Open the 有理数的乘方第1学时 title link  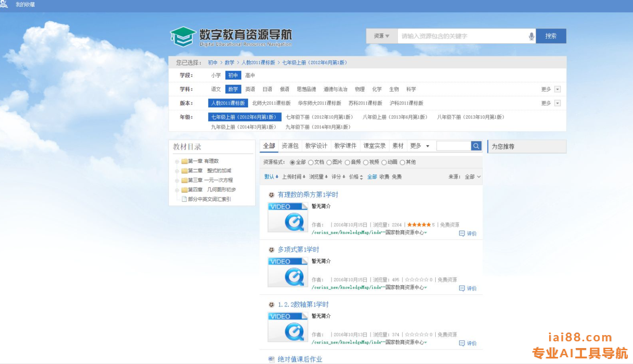308,195
